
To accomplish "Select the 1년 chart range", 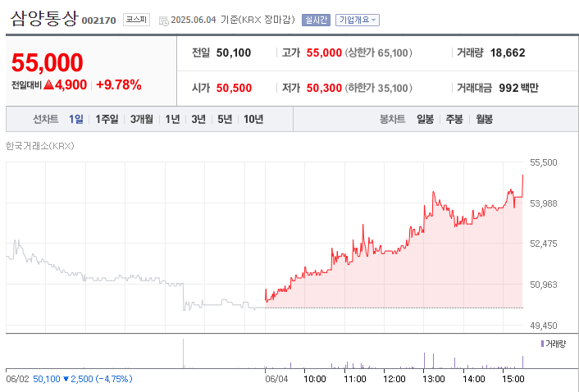I will (x=172, y=120).
